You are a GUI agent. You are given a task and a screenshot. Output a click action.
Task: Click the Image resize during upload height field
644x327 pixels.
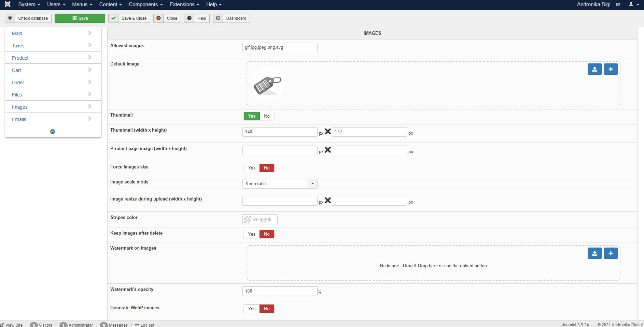coord(369,201)
